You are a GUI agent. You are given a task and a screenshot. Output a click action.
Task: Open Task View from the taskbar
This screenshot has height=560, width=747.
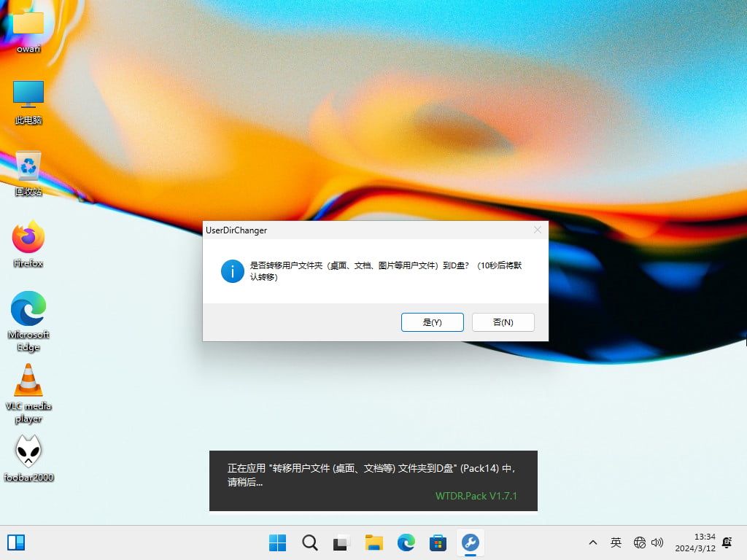coord(341,542)
